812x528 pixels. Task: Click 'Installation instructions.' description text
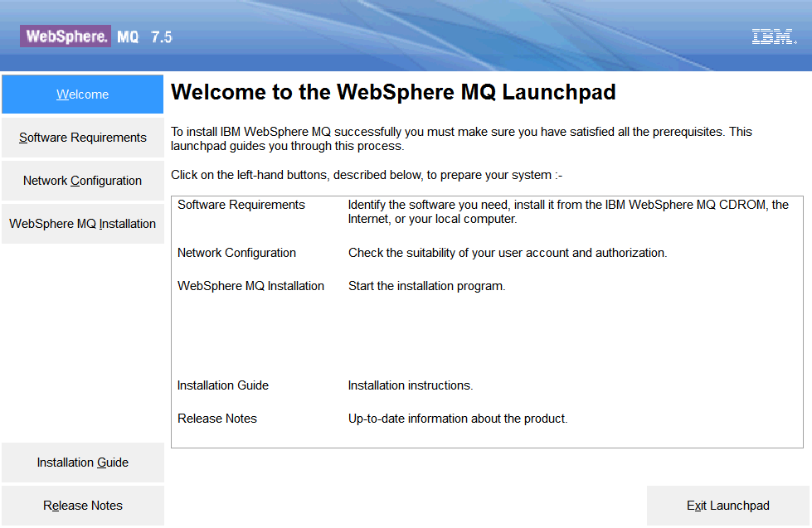click(x=410, y=385)
